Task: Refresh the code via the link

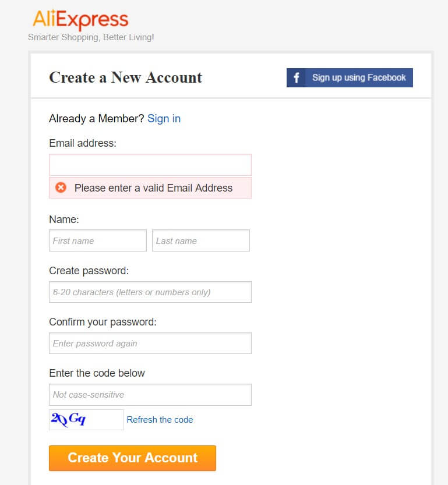Action: coord(160,420)
